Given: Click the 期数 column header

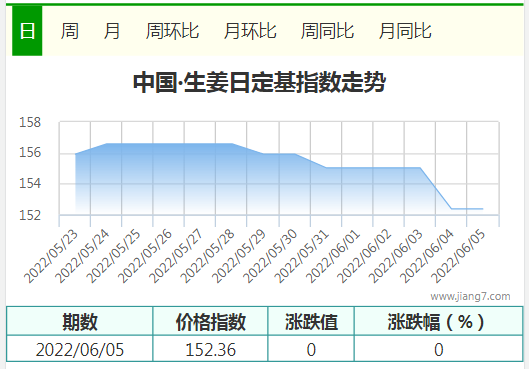Looking at the screenshot, I should 80,321.
